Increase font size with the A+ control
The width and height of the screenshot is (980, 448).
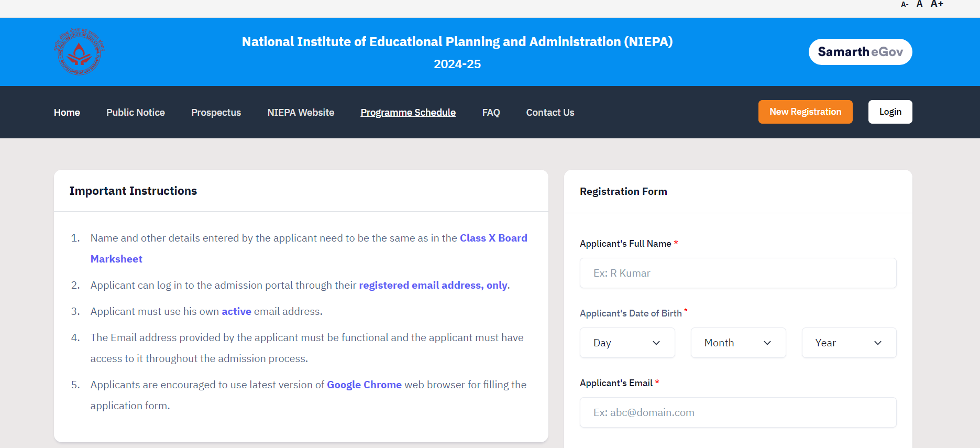937,4
